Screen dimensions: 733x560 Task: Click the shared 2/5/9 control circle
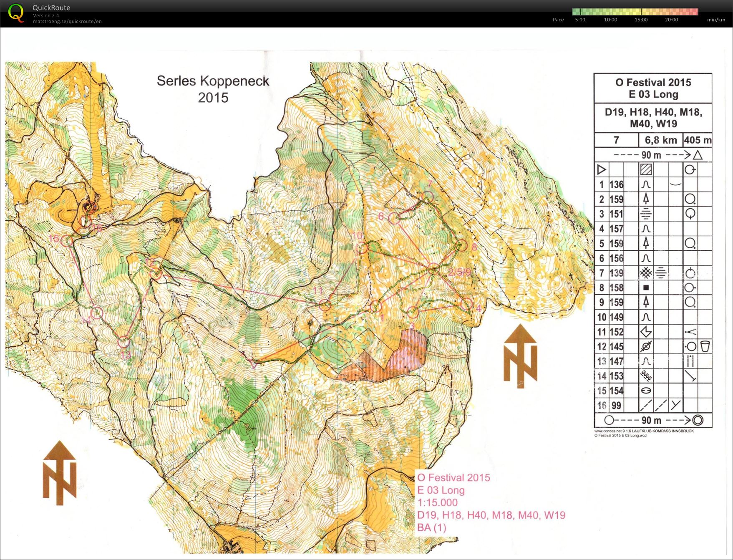point(433,269)
